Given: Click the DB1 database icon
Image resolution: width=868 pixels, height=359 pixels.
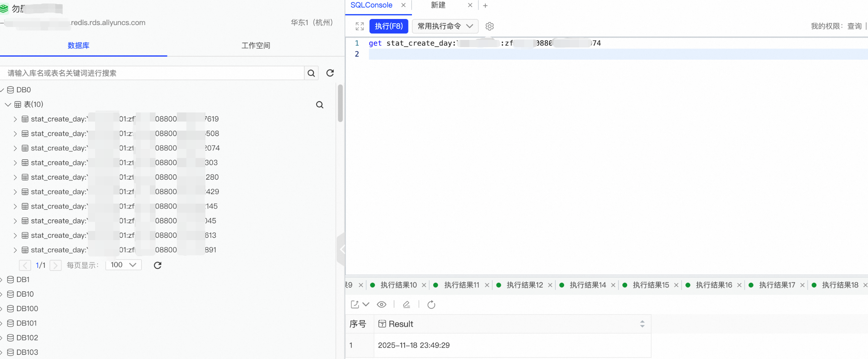Looking at the screenshot, I should [11, 280].
